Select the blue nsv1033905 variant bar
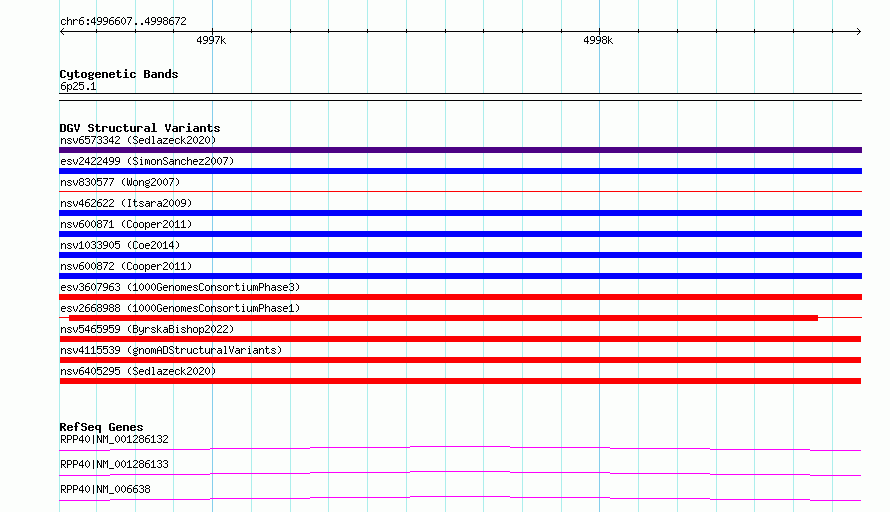Image resolution: width=890 pixels, height=512 pixels. [x=460, y=255]
